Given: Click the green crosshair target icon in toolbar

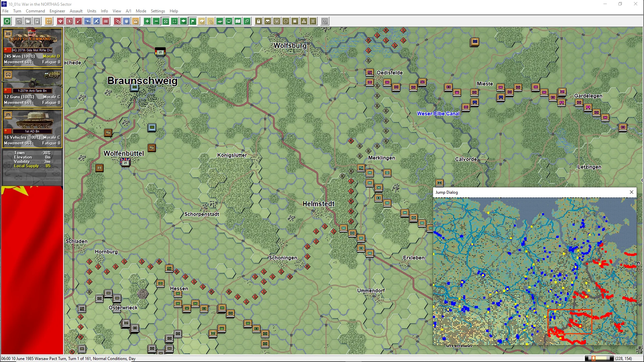Looking at the screenshot, I should click(7, 21).
